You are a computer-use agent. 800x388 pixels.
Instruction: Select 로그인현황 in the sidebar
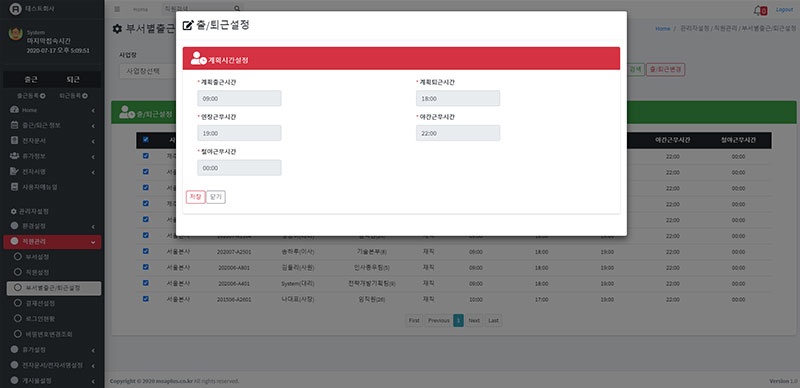(x=39, y=319)
